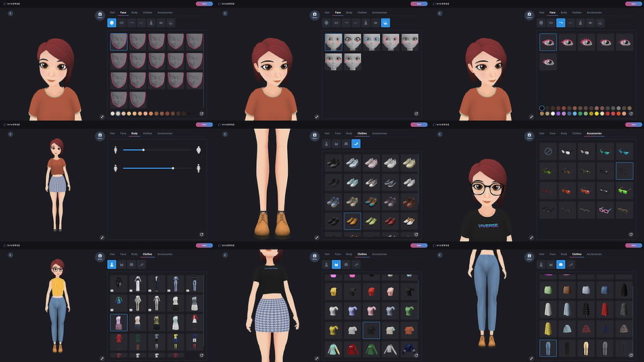This screenshot has height=362, width=644.
Task: Select full-outfit icon in shoes panel toolbar
Action: pyautogui.click(x=327, y=144)
